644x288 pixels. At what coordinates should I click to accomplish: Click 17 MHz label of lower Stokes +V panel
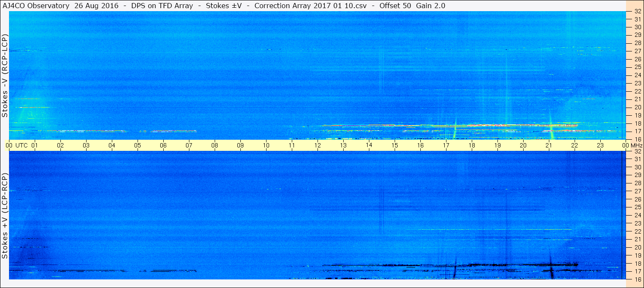click(x=638, y=271)
